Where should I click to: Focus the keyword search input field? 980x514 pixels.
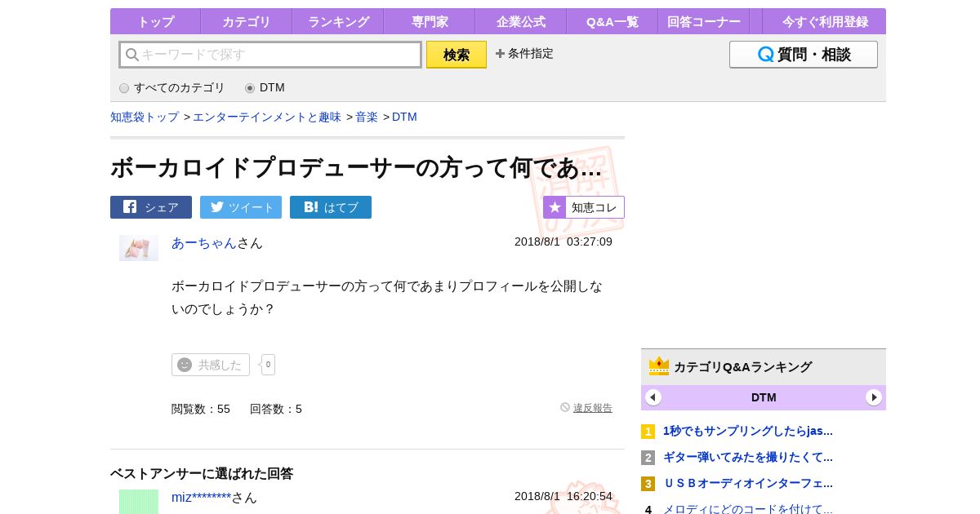point(270,55)
